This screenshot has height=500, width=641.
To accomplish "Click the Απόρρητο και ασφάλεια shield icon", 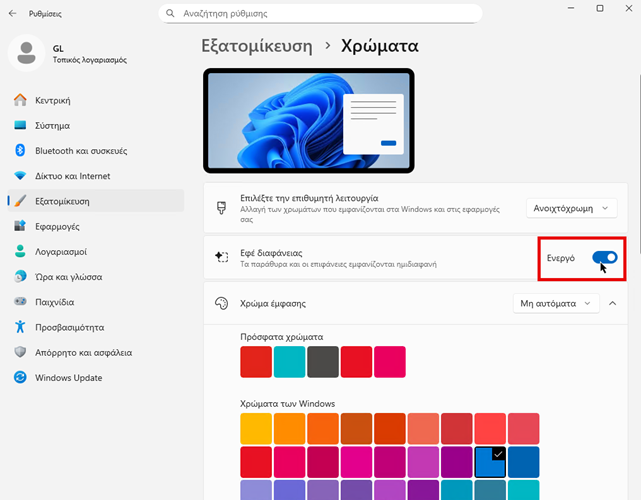I will (x=20, y=353).
